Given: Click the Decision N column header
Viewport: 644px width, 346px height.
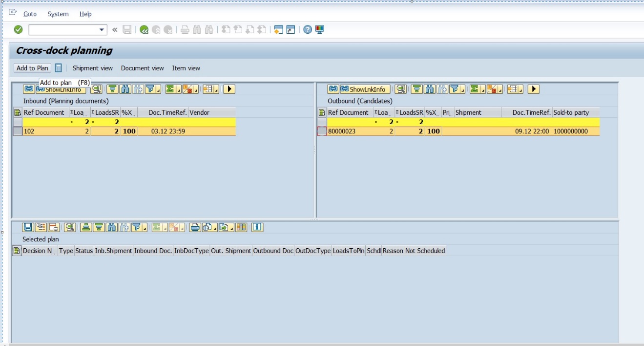Looking at the screenshot, I should coord(40,251).
